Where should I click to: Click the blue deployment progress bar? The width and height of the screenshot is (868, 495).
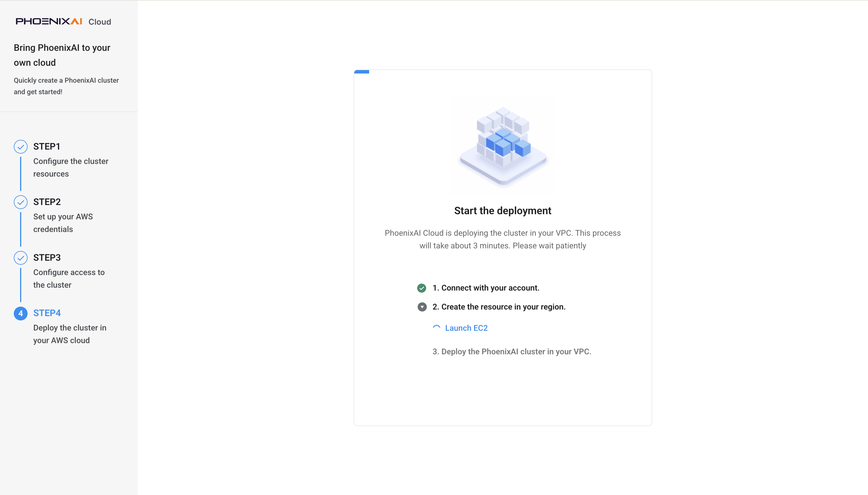[x=362, y=72]
